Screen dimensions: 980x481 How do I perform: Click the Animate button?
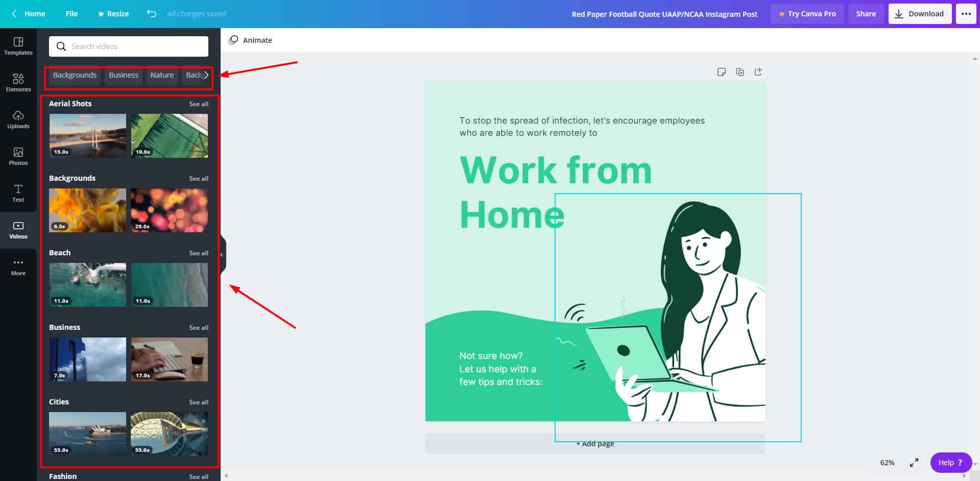point(250,40)
